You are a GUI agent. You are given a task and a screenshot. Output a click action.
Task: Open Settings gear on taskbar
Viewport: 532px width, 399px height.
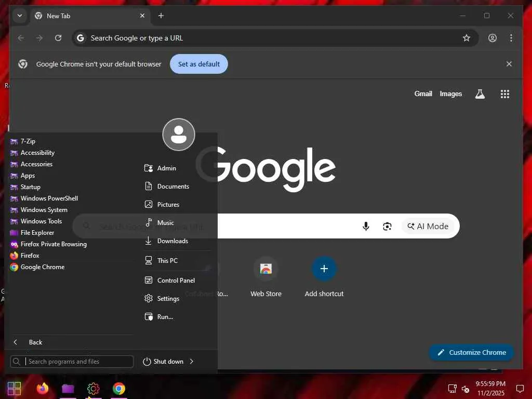tap(94, 389)
